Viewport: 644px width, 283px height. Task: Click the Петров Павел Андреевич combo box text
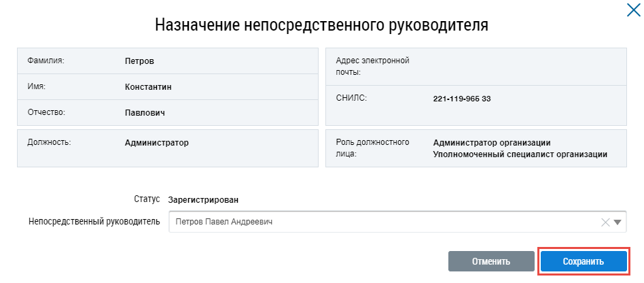click(226, 222)
